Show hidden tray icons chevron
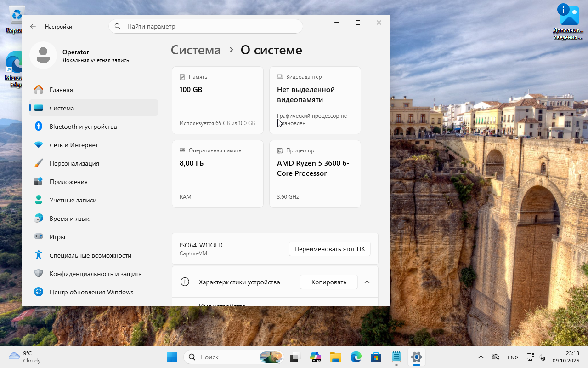588x368 pixels. pos(481,357)
